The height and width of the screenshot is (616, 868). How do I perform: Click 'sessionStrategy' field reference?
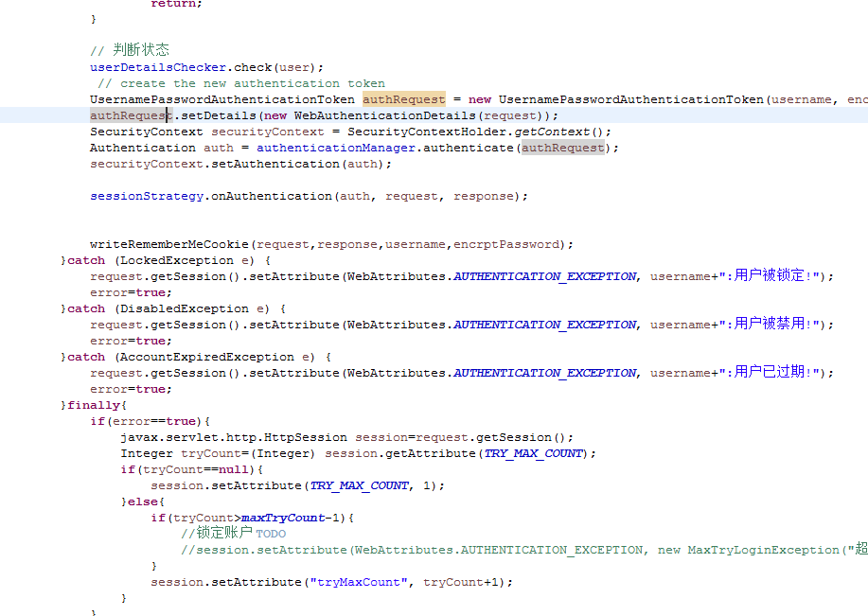pyautogui.click(x=147, y=197)
